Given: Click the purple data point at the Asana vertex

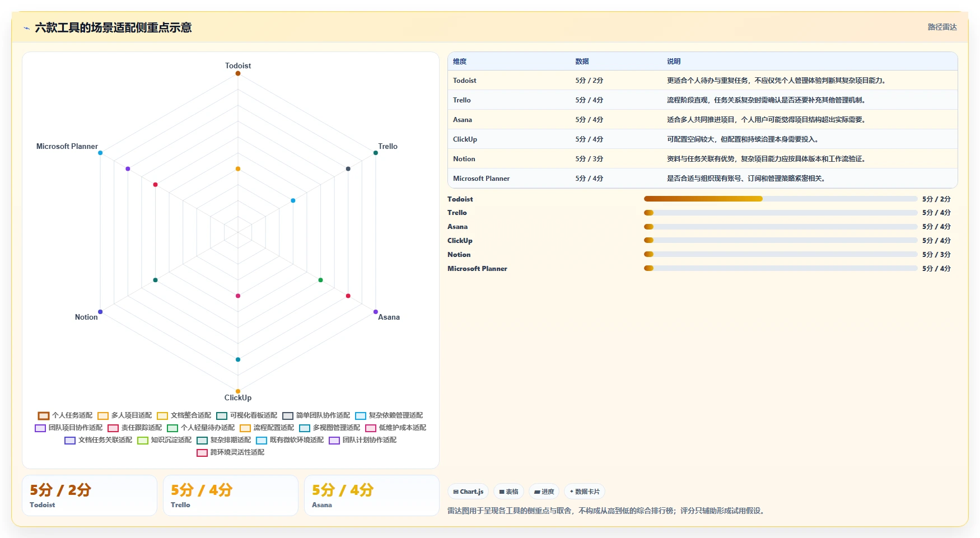Looking at the screenshot, I should point(376,312).
